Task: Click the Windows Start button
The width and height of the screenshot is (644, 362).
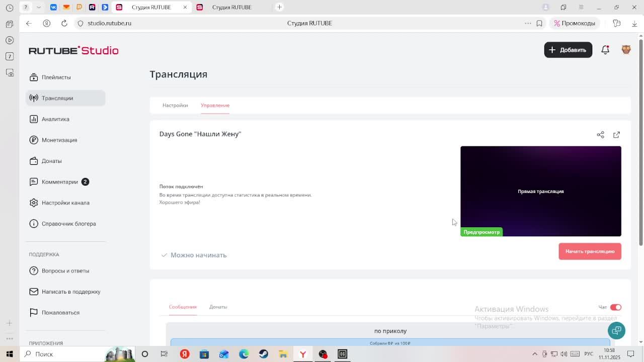Action: pyautogui.click(x=10, y=354)
